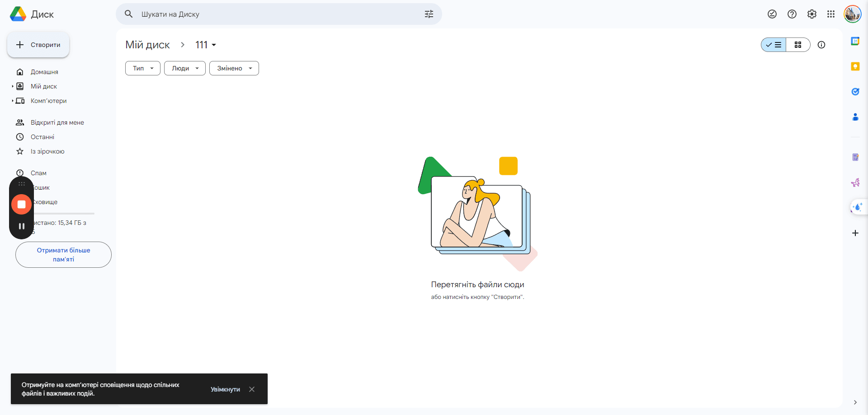The image size is (868, 415).
Task: Open Відкриті для мене section
Action: pyautogui.click(x=57, y=122)
